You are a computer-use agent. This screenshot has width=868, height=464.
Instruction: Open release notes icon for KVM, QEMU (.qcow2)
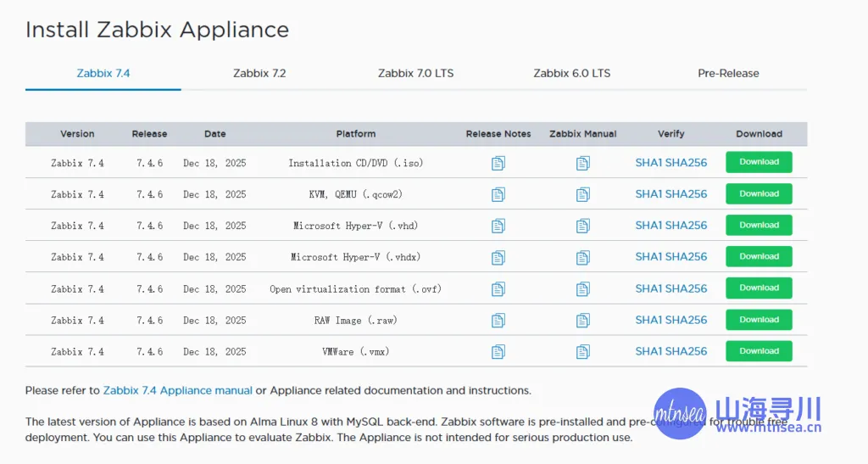pos(498,194)
